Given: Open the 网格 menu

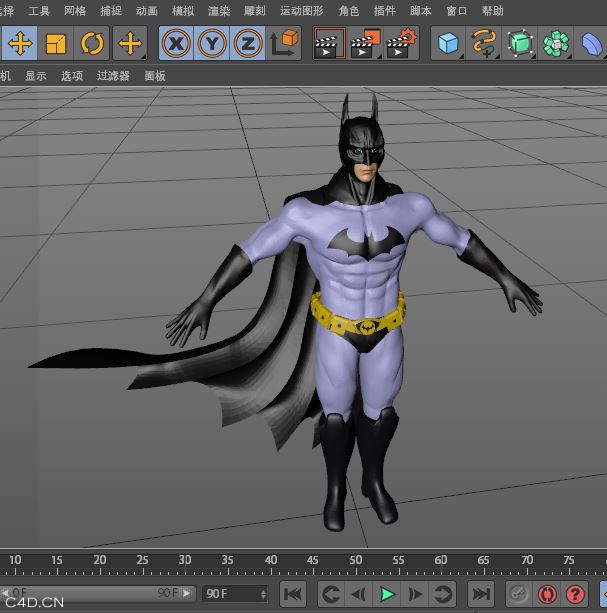Looking at the screenshot, I should [x=75, y=11].
